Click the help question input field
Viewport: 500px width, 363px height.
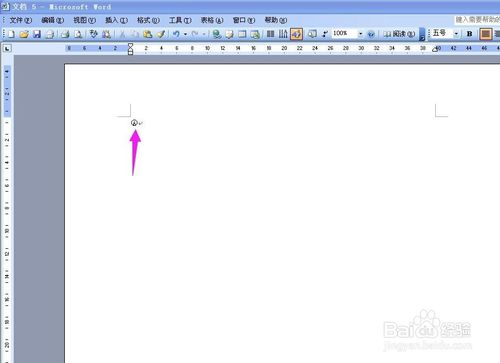(x=477, y=20)
